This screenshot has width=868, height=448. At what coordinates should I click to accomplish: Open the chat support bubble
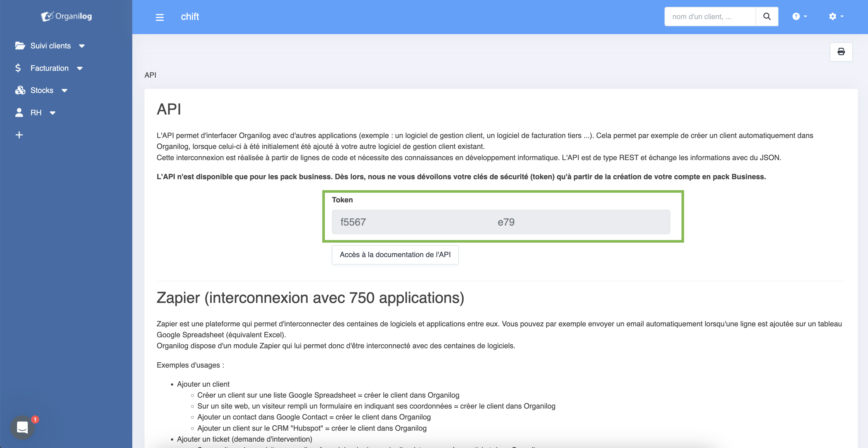point(22,427)
